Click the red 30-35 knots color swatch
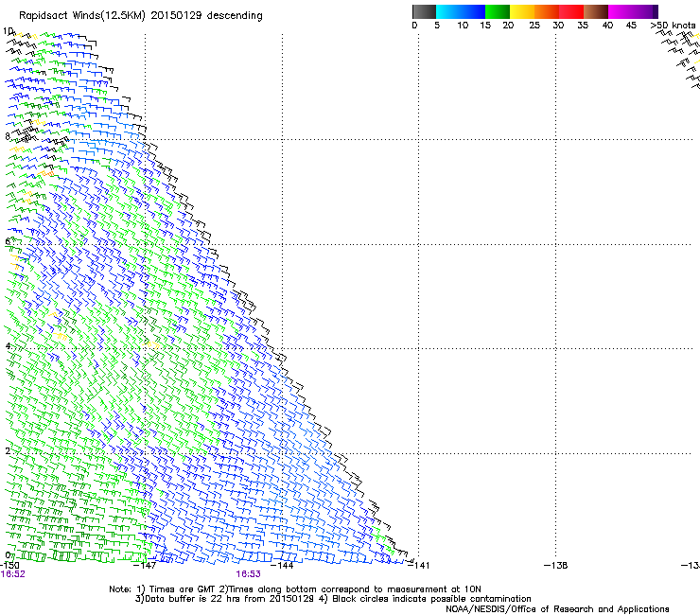This screenshot has height=615, width=700. point(571,11)
